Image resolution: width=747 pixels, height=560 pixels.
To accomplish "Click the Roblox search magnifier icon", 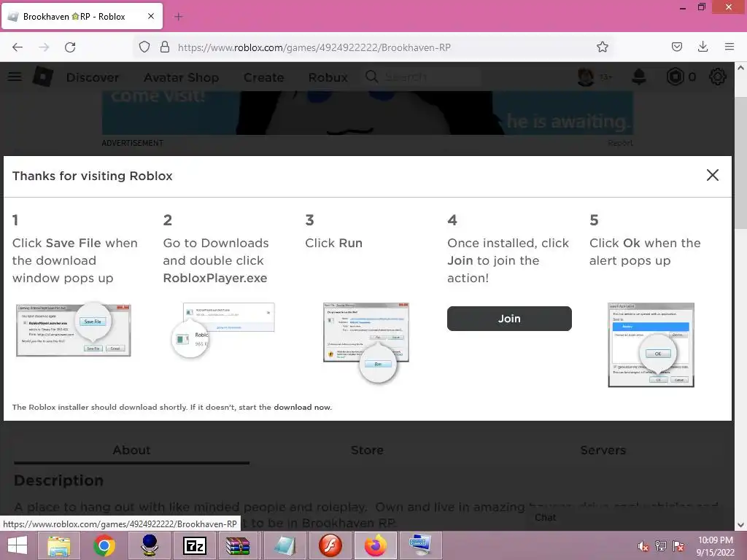I will tap(371, 77).
